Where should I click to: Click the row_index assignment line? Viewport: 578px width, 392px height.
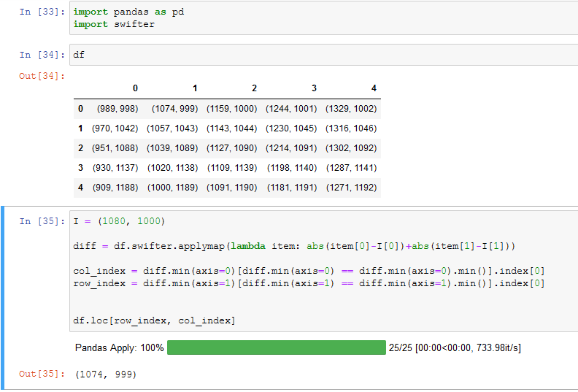coord(309,283)
